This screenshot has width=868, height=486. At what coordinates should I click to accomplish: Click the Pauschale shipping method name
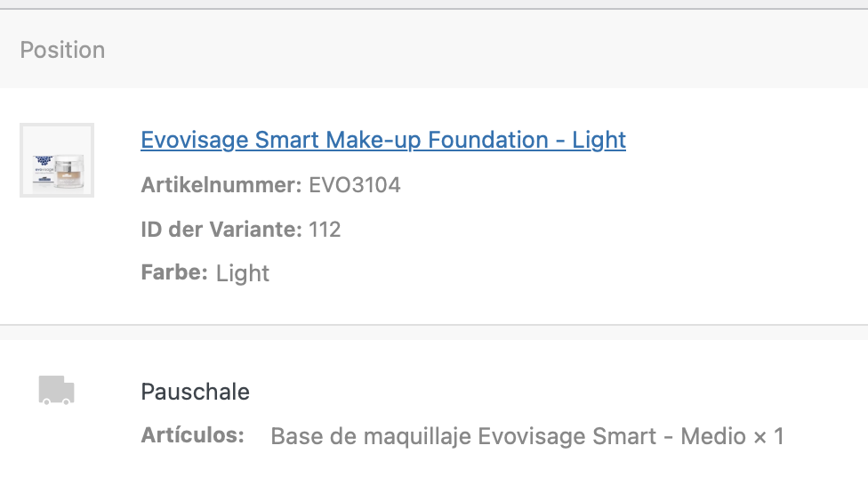click(x=195, y=392)
